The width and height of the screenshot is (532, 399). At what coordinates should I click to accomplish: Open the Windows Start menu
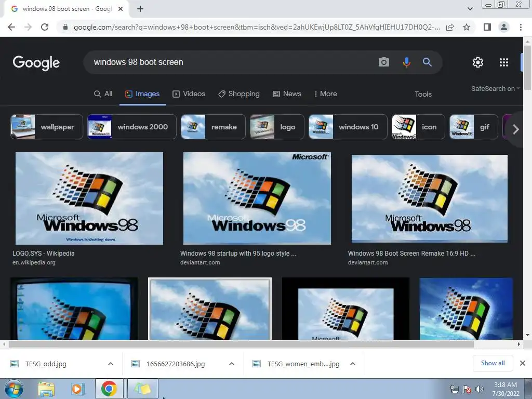14,389
